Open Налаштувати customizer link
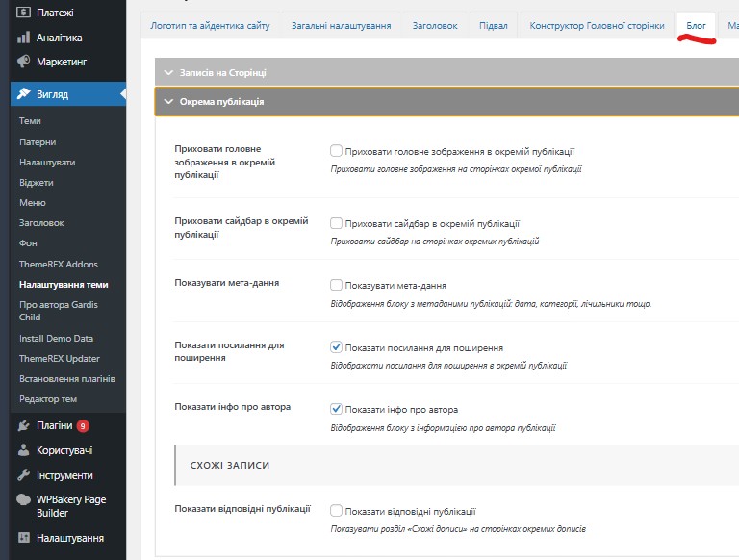The height and width of the screenshot is (560, 739). pos(47,163)
